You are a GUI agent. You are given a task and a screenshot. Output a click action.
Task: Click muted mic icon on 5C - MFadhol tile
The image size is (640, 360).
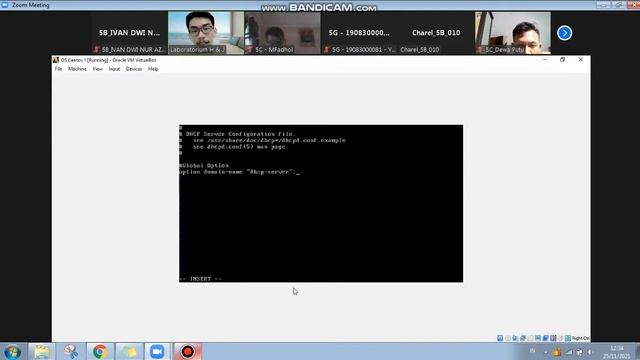250,49
